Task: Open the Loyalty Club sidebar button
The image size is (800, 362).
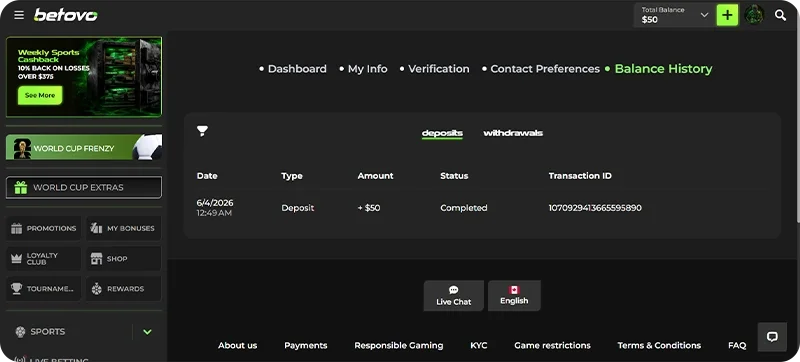Action: [43, 258]
